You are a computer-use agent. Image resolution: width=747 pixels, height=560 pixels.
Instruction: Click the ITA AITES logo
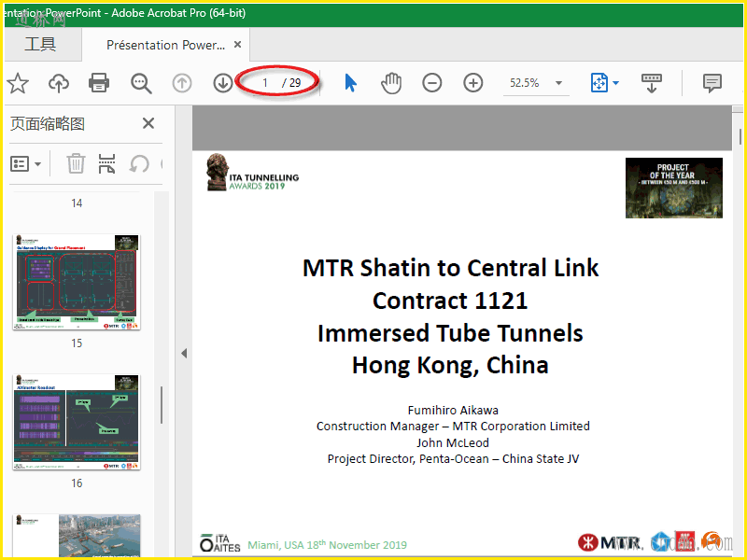[x=220, y=543]
